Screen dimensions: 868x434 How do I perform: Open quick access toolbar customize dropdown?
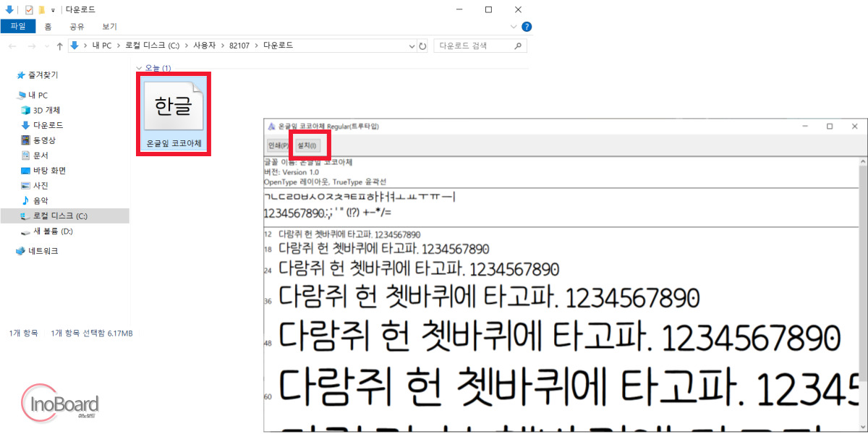point(53,10)
